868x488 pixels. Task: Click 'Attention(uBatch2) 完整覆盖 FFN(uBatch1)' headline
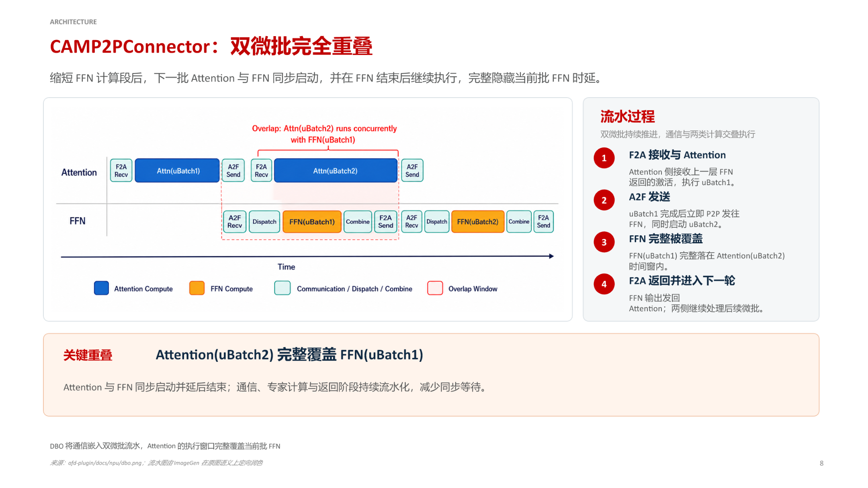click(289, 355)
